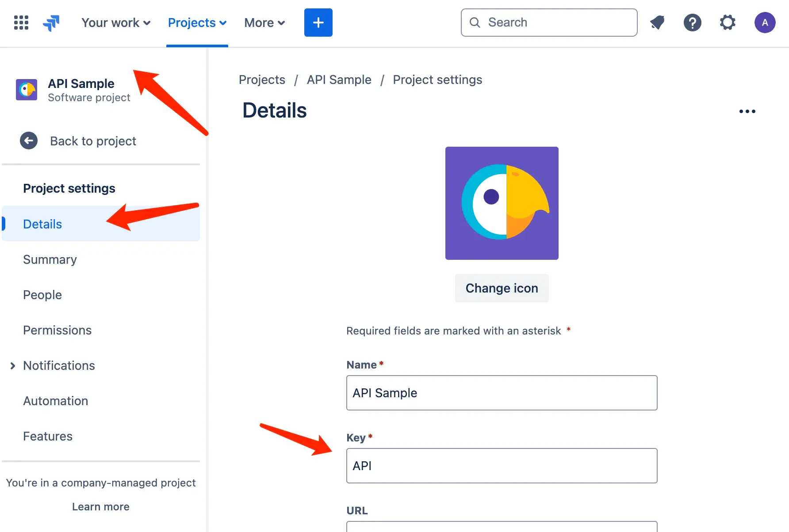Open help via the question mark icon
The height and width of the screenshot is (532, 789).
(x=692, y=23)
